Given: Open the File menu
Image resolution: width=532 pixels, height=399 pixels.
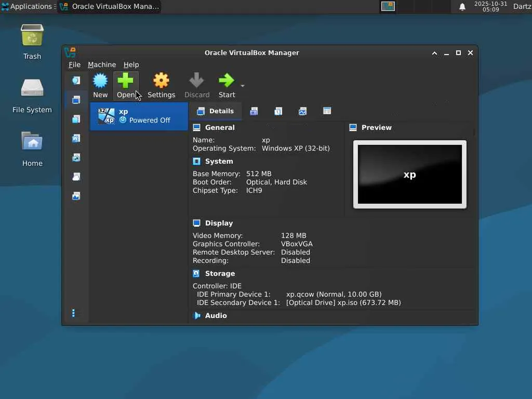Looking at the screenshot, I should tap(74, 64).
